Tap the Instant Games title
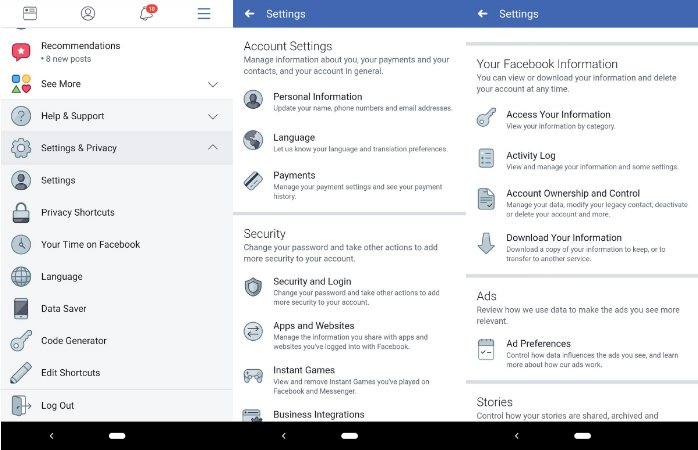 click(304, 370)
